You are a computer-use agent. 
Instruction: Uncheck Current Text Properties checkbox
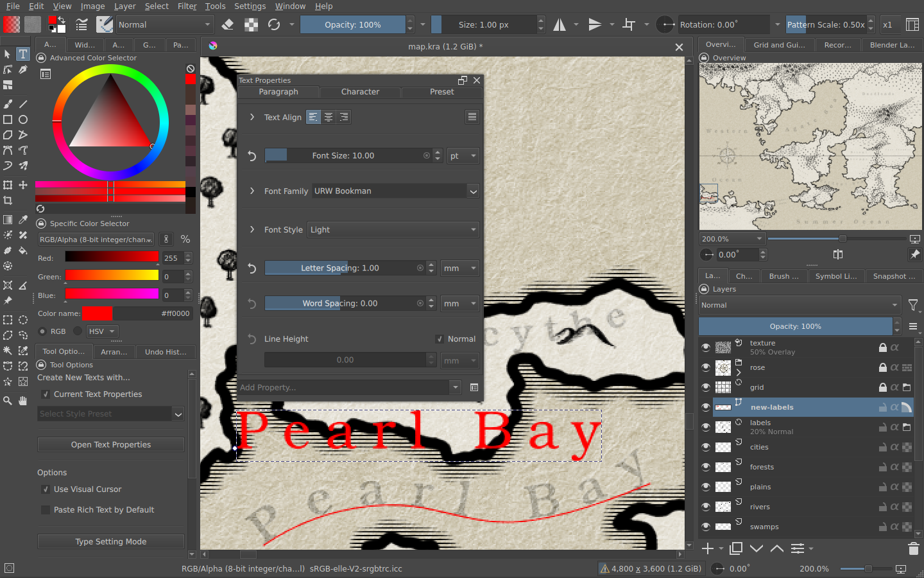pos(46,394)
